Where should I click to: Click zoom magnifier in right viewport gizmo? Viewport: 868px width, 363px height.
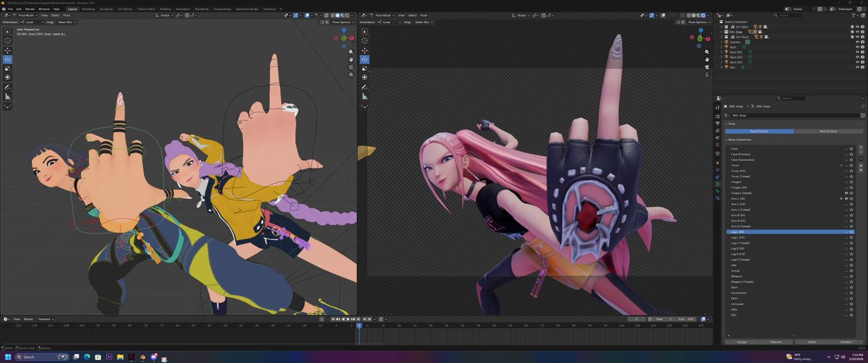[x=707, y=52]
